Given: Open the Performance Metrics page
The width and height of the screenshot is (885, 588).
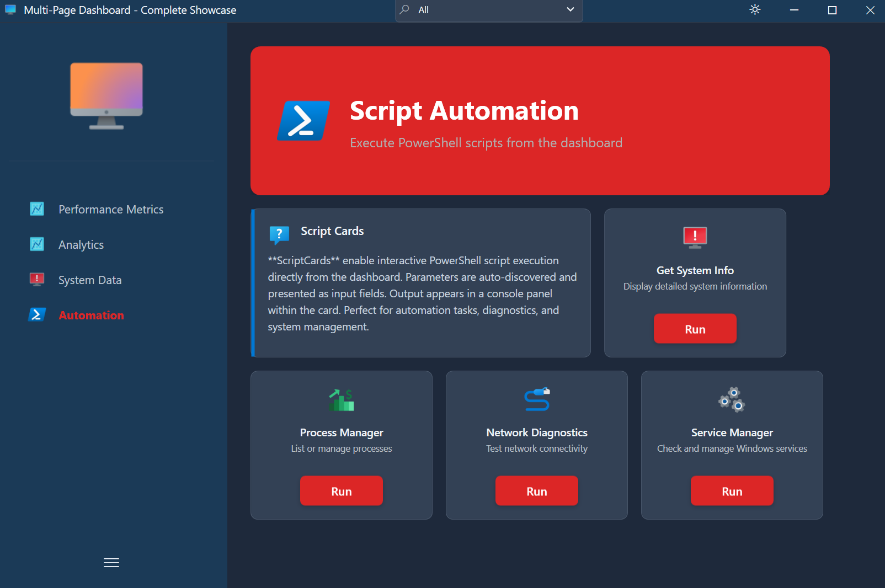Looking at the screenshot, I should 111,210.
